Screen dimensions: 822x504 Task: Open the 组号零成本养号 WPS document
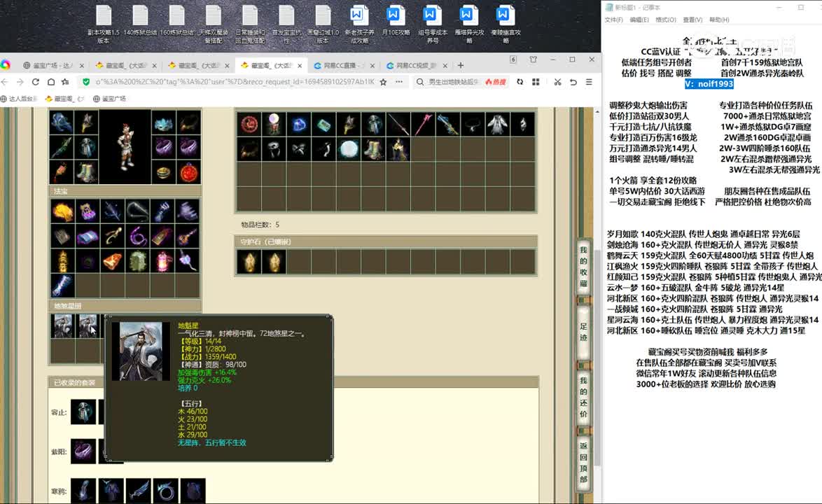point(433,24)
